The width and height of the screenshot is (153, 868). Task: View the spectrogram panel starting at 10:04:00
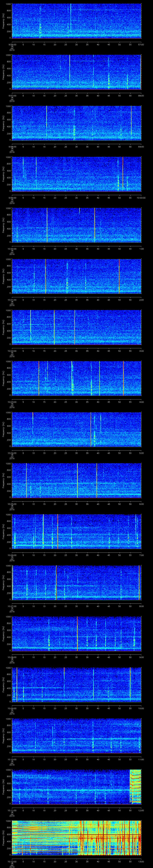tap(76, 429)
